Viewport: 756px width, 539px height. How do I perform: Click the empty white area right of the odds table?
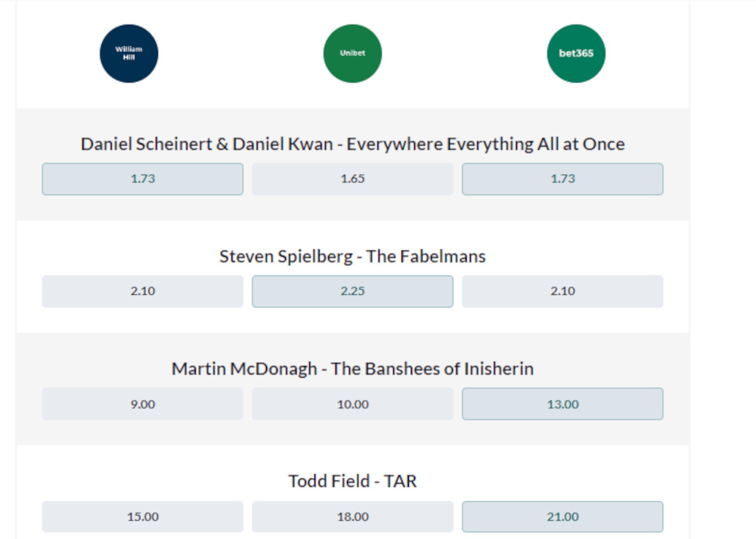tap(722, 265)
